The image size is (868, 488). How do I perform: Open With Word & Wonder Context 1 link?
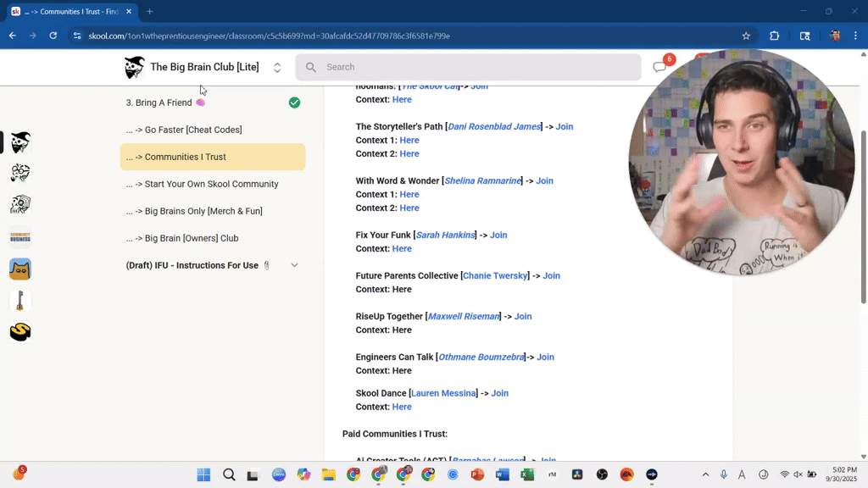(x=409, y=194)
